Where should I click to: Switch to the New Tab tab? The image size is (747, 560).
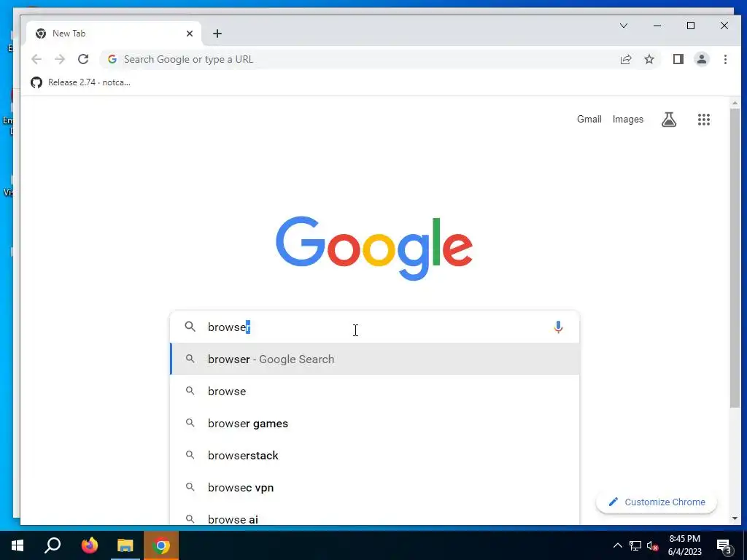click(x=113, y=34)
